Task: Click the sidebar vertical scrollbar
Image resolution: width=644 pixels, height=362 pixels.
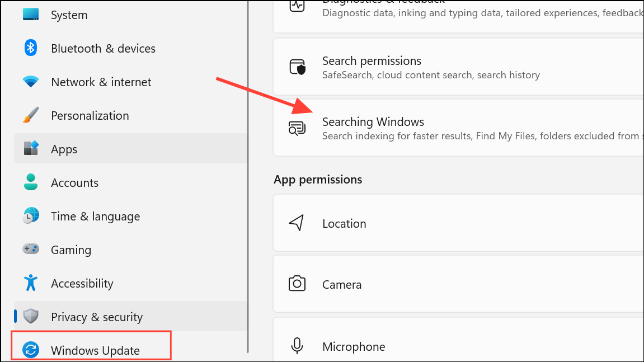Action: (x=248, y=177)
